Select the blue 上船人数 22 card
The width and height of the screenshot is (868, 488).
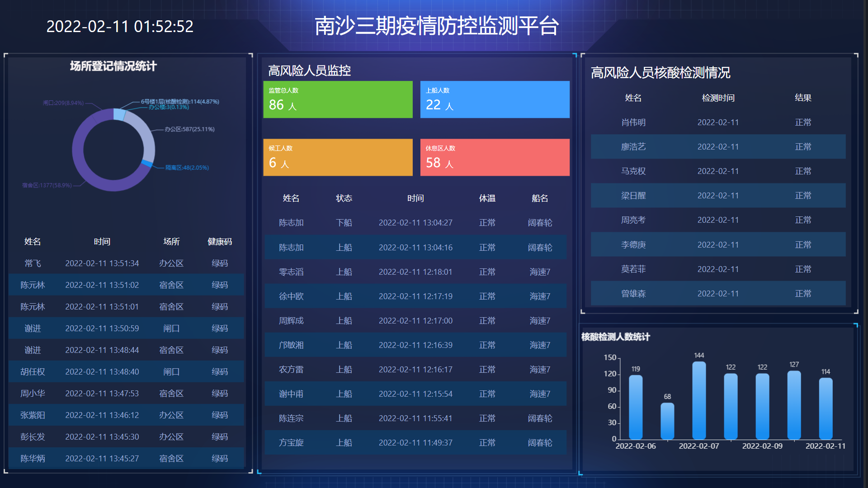495,99
